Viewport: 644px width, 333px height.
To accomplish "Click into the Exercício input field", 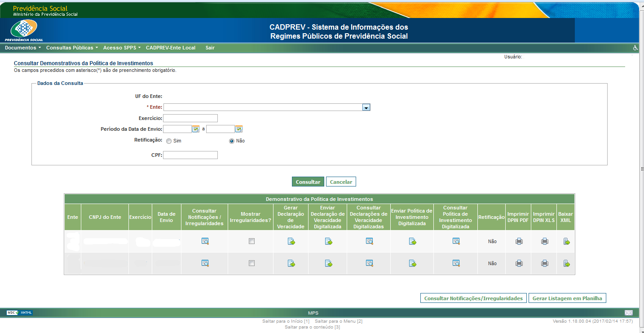I will click(x=190, y=118).
